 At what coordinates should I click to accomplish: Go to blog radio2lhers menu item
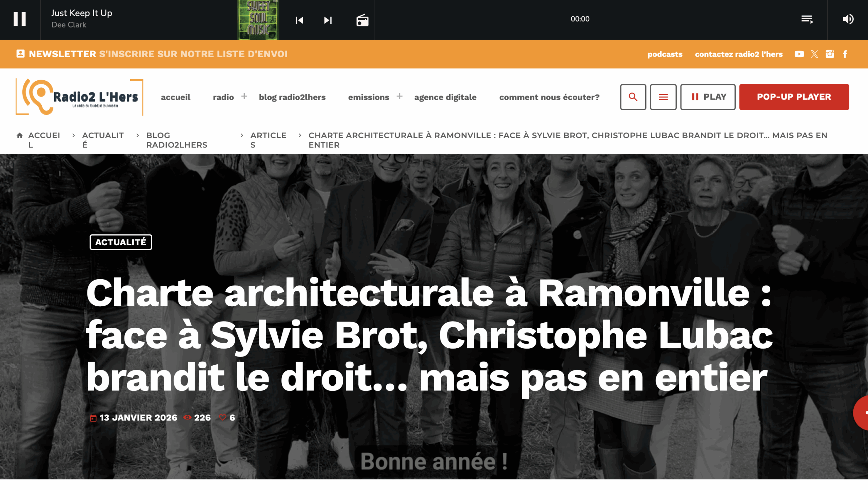292,97
